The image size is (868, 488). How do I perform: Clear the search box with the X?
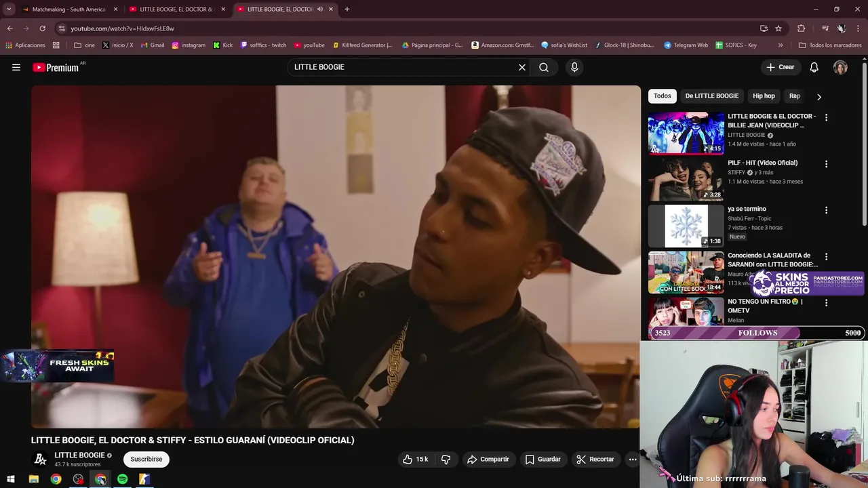(522, 67)
